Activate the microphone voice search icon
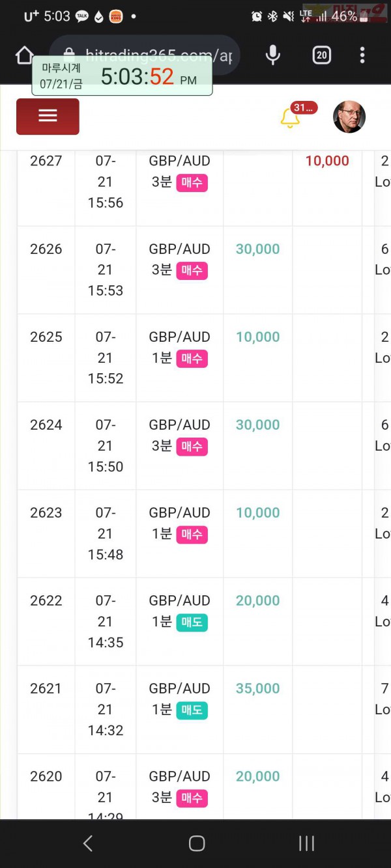This screenshot has height=868, width=391. (273, 55)
